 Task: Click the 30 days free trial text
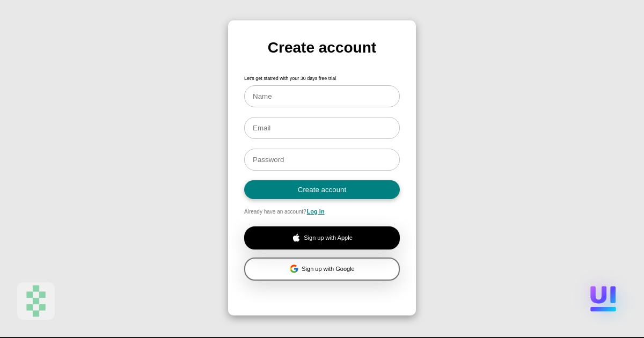290,78
